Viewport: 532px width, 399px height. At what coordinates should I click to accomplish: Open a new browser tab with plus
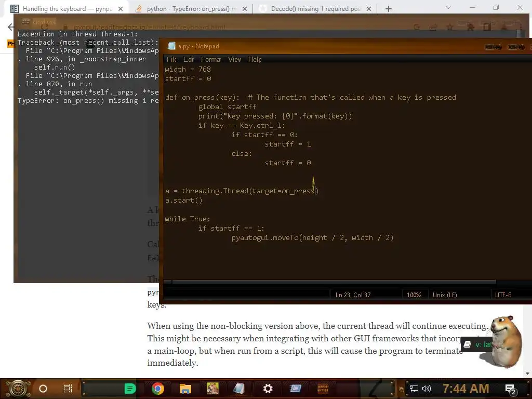pyautogui.click(x=389, y=9)
